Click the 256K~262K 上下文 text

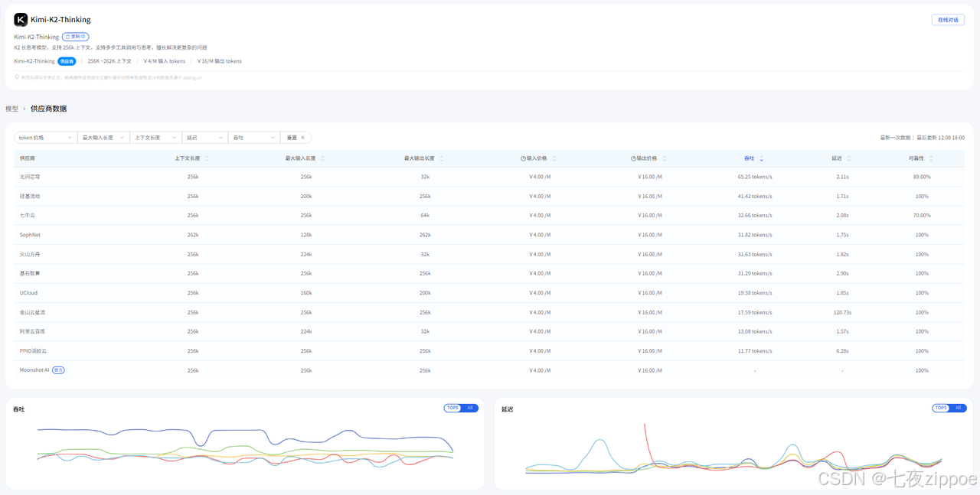click(x=109, y=61)
